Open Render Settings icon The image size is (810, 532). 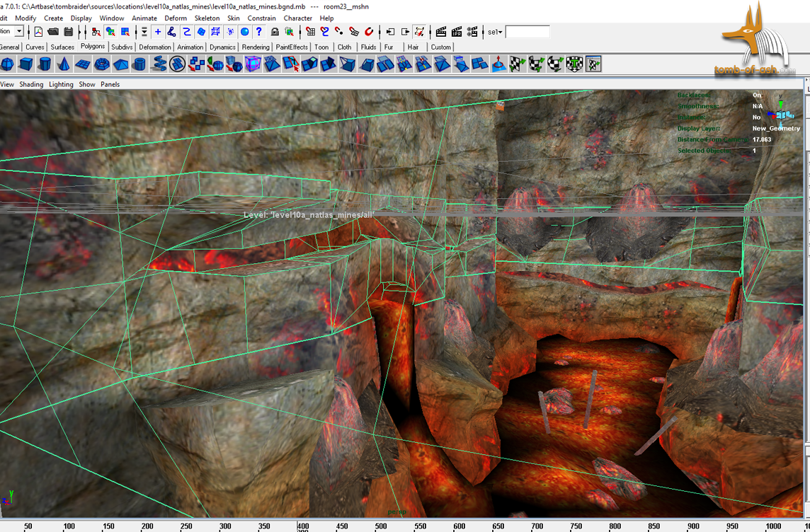[472, 32]
